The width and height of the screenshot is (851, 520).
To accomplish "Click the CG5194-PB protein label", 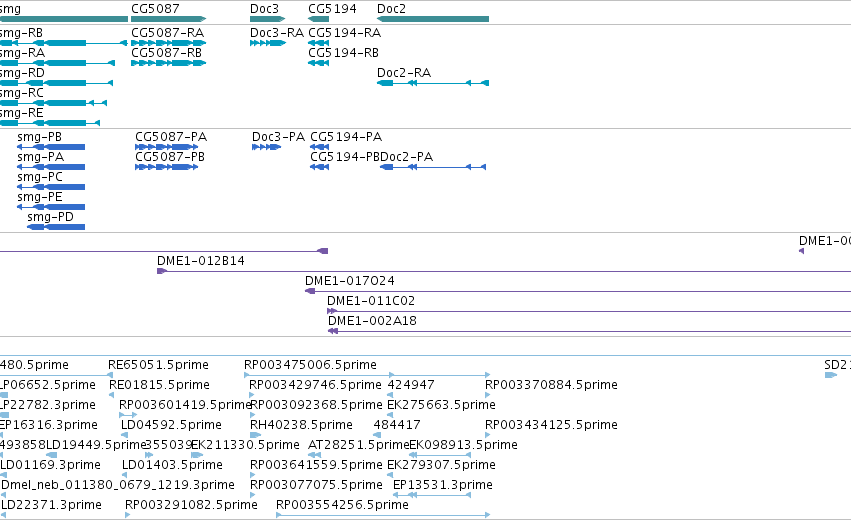I will click(x=345, y=157).
